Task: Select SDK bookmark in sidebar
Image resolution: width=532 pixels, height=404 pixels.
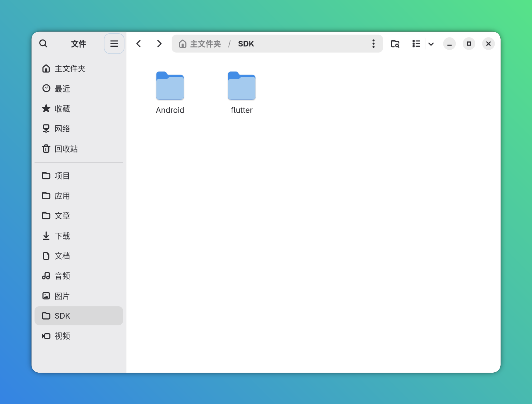Action: pos(79,316)
